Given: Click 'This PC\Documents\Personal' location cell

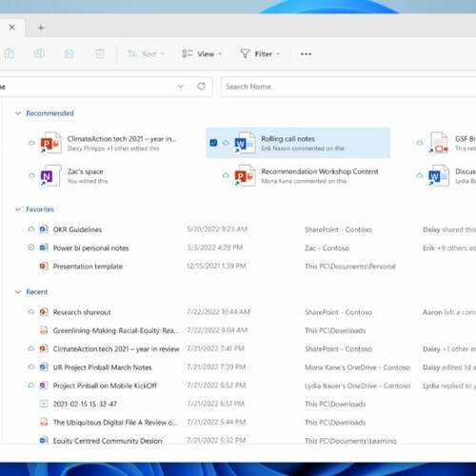Looking at the screenshot, I should (350, 267).
